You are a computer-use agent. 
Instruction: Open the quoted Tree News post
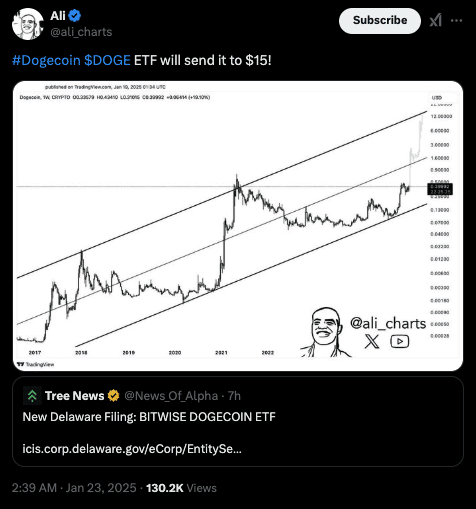pos(238,421)
